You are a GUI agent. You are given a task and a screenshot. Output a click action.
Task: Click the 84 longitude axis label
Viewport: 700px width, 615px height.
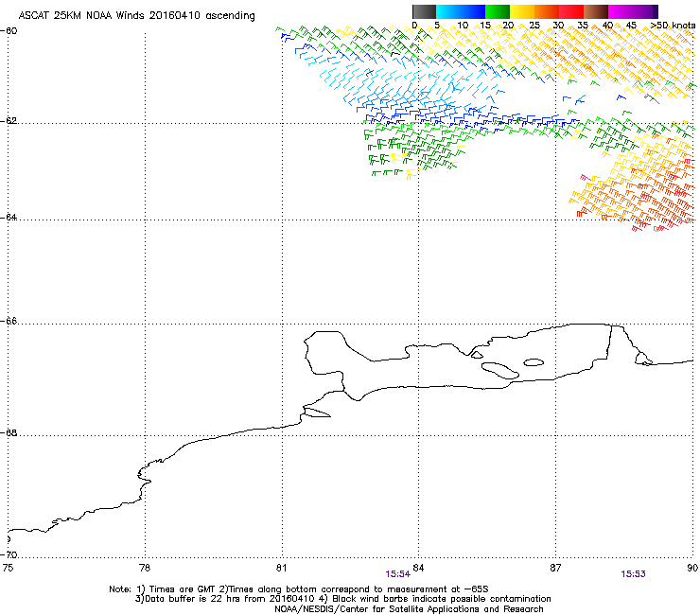[x=418, y=568]
